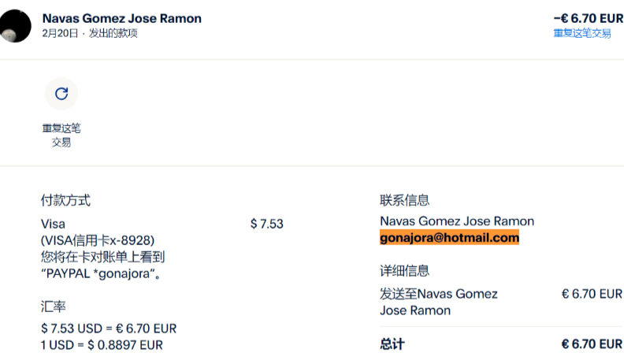The height and width of the screenshot is (364, 624).
Task: Click the Visa payment method label
Action: click(x=53, y=224)
